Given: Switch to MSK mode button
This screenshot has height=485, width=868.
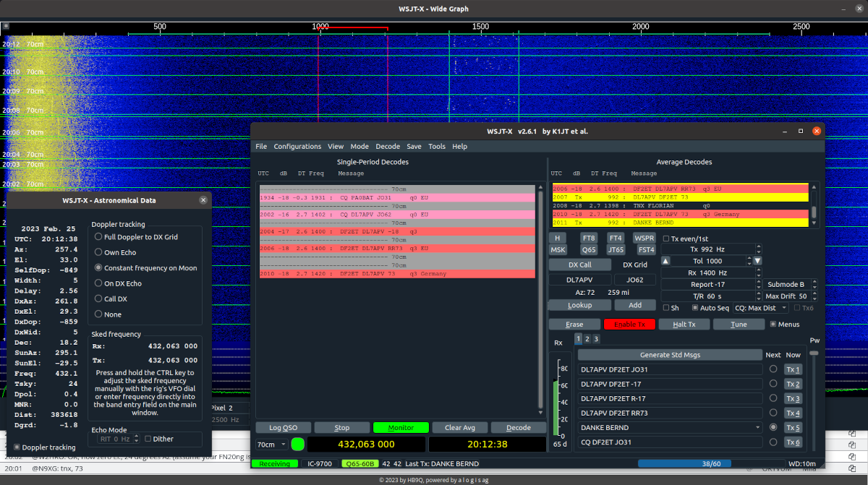Looking at the screenshot, I should [x=558, y=249].
